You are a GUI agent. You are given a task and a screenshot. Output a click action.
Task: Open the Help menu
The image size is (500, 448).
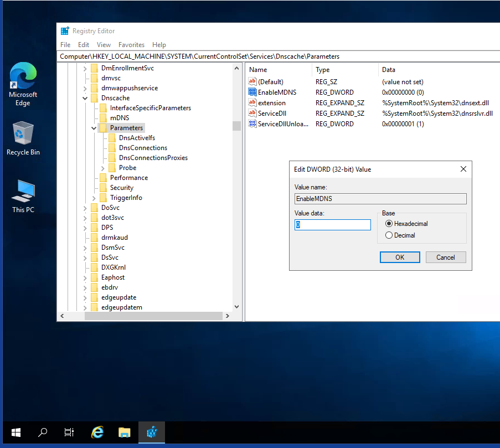(159, 45)
